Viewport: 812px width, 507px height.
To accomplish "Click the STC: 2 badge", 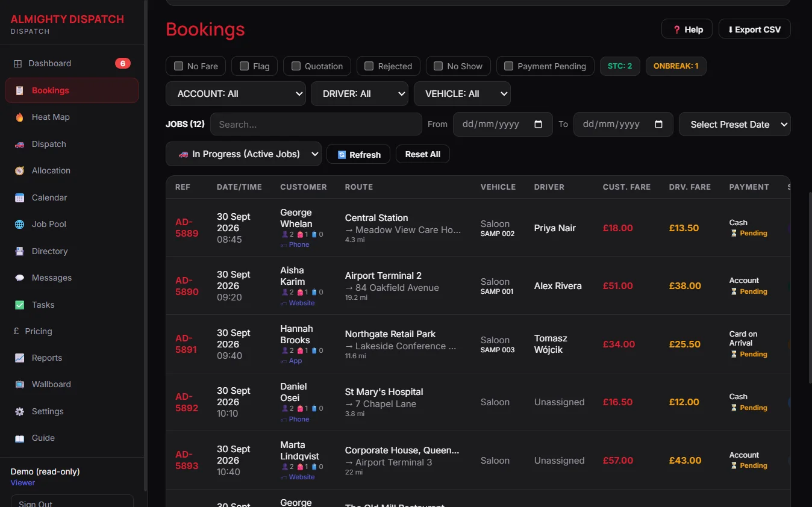I will tap(620, 66).
